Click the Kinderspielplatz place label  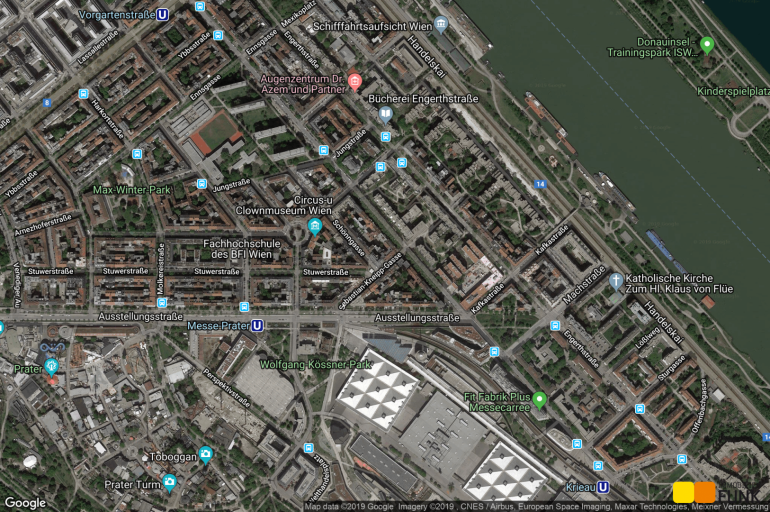click(732, 91)
